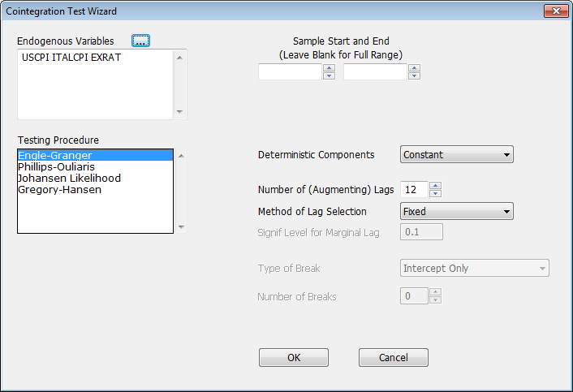This screenshot has height=392, width=573.
Task: Decrease the sample start spinner value
Action: [x=329, y=75]
